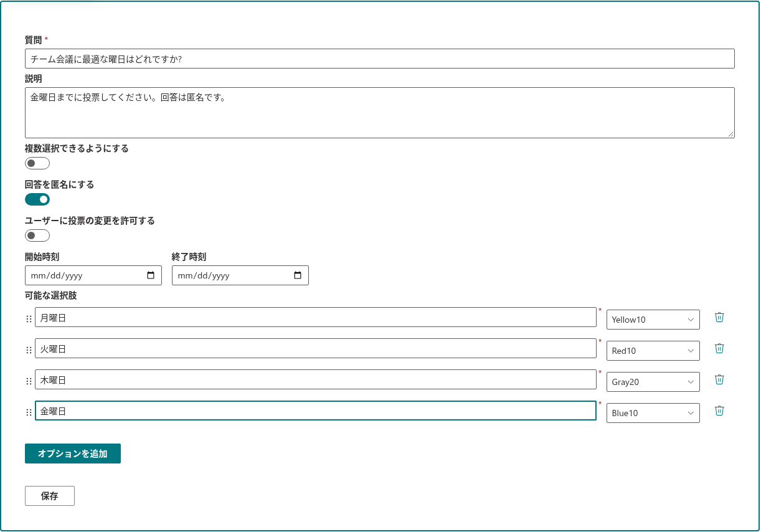
Task: Delete the 月曜日 option with trash icon
Action: (x=719, y=317)
